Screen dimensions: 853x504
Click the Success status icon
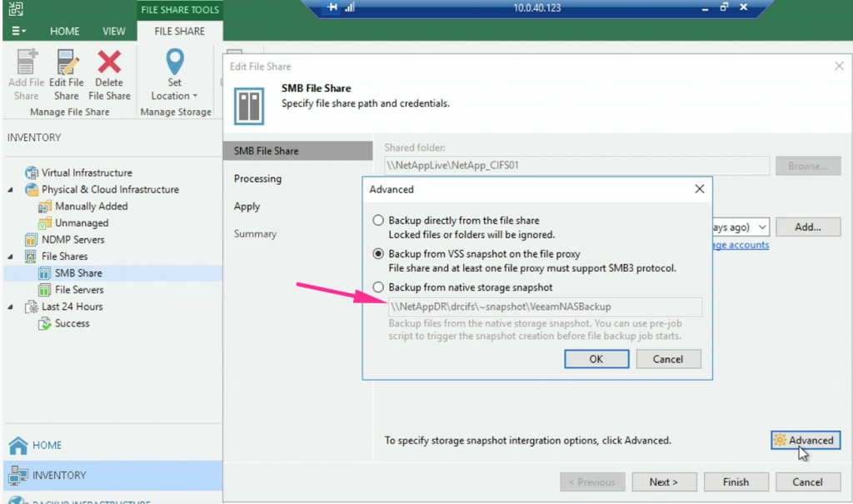[45, 324]
